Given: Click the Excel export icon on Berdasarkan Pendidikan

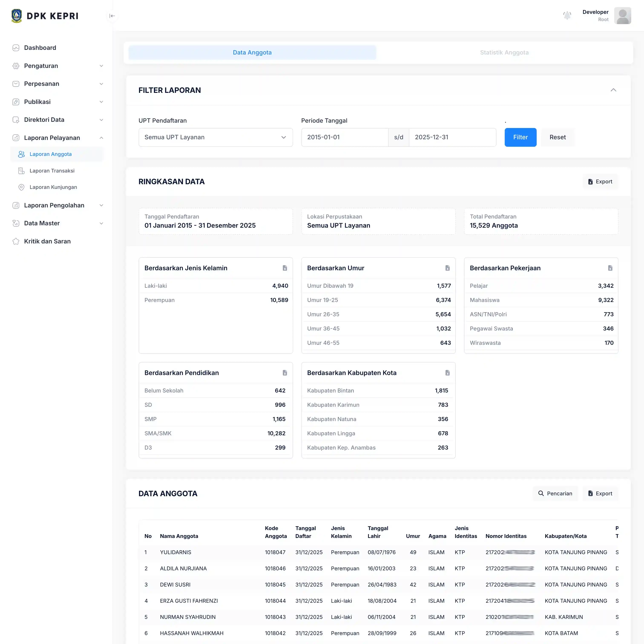Looking at the screenshot, I should point(285,373).
